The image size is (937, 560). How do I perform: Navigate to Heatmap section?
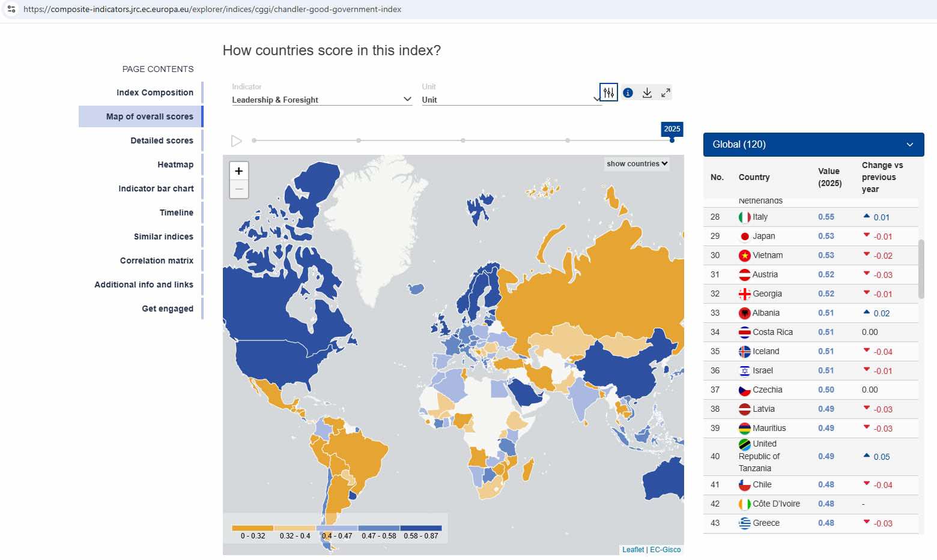tap(175, 164)
